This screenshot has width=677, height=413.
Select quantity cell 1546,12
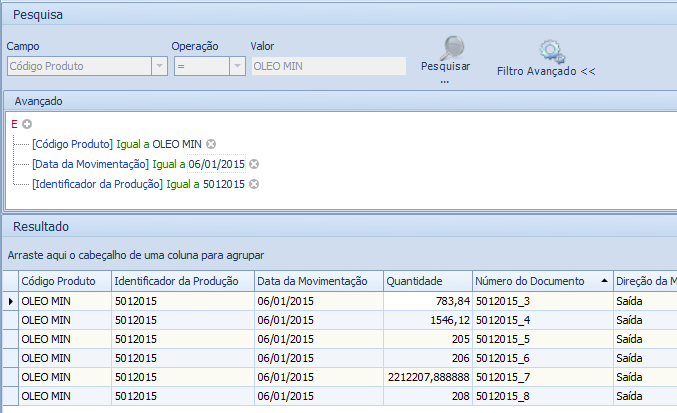427,320
